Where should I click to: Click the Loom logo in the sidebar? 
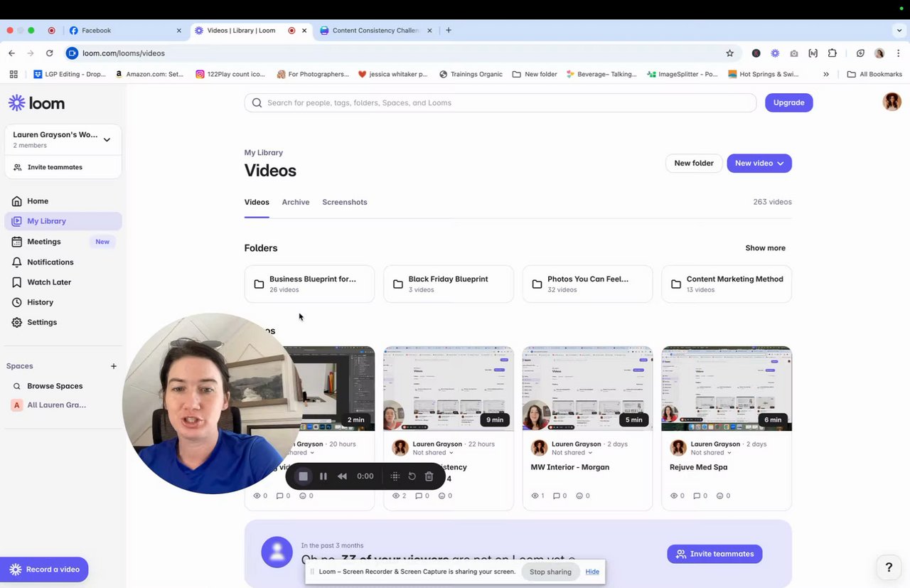[x=36, y=103]
